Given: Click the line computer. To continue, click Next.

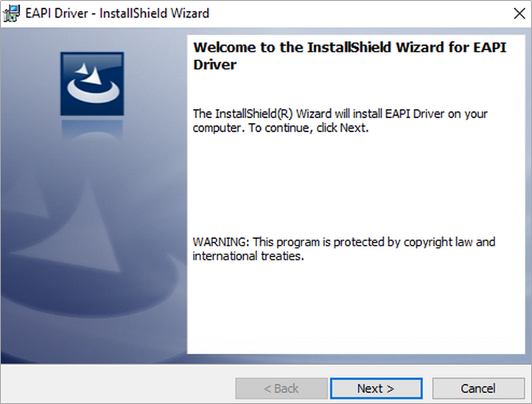Looking at the screenshot, I should click(281, 128).
